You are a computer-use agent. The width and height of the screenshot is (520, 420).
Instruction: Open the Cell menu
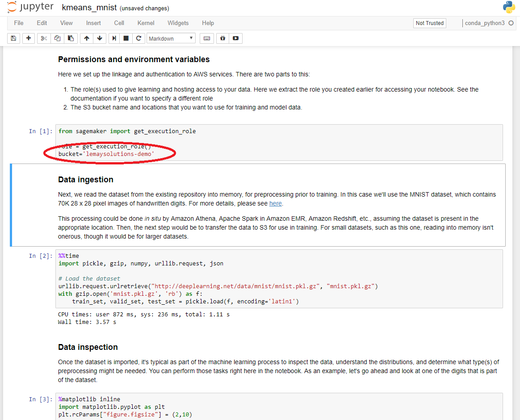[x=119, y=23]
